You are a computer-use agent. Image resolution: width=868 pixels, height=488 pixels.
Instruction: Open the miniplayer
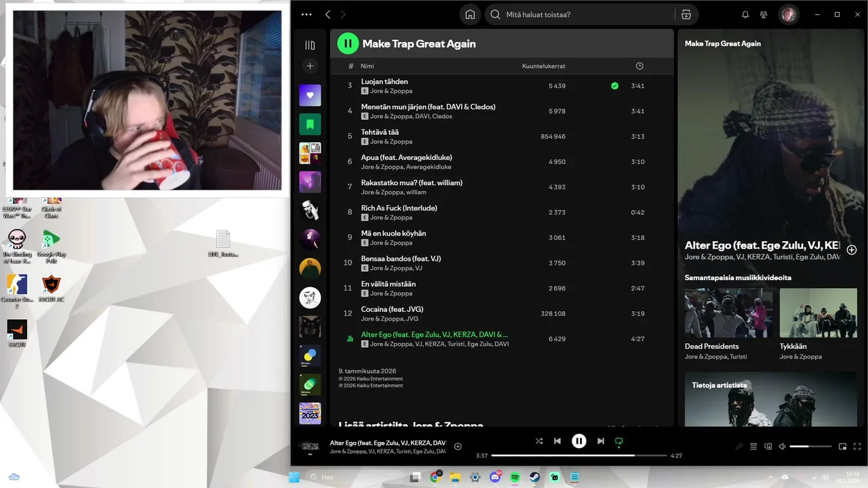(x=843, y=447)
